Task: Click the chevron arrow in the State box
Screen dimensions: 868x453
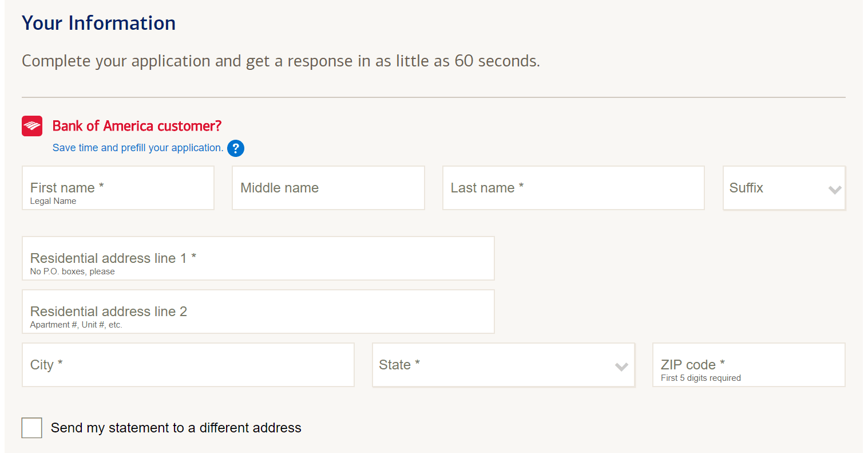Action: pos(621,367)
